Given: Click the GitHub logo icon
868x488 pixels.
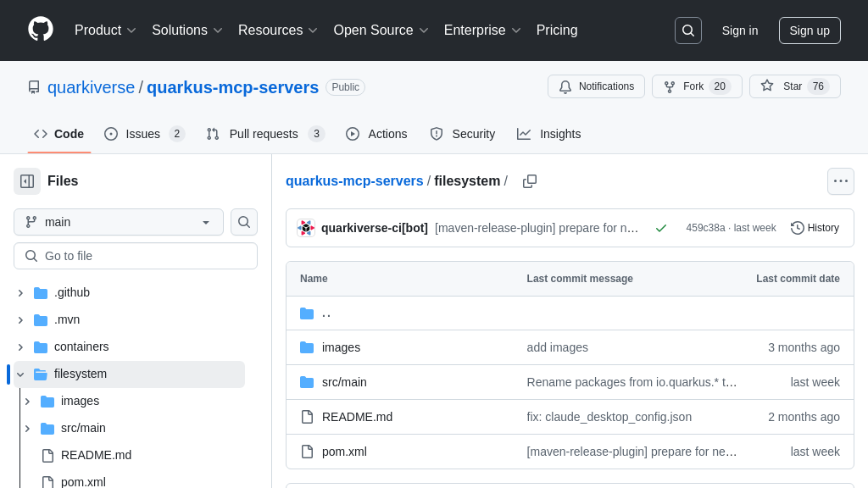Looking at the screenshot, I should tap(41, 30).
